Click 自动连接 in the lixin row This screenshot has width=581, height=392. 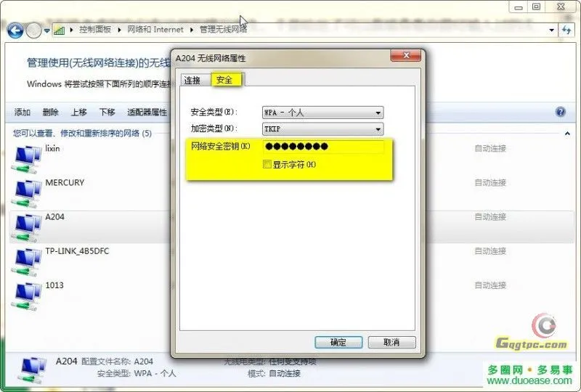[490, 148]
